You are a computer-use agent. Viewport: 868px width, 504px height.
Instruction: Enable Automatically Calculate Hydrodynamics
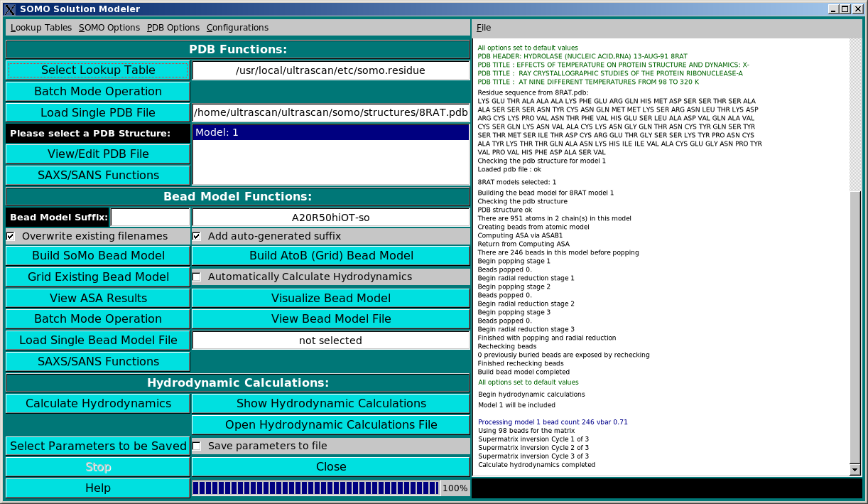[197, 277]
